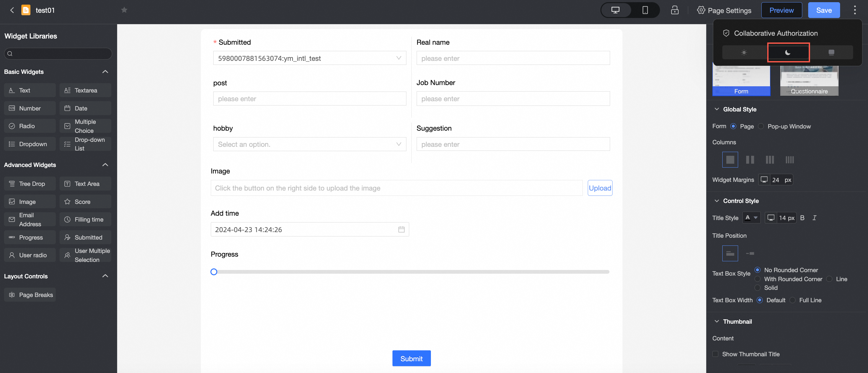
Task: Select light mode sun icon
Action: click(744, 52)
